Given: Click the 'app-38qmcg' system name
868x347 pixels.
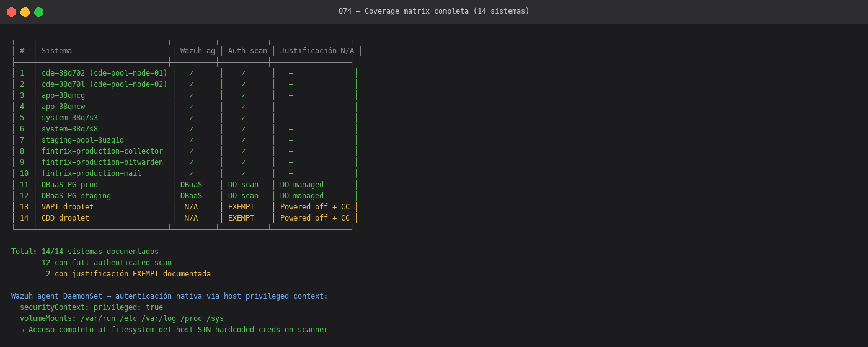Looking at the screenshot, I should coord(63,95).
